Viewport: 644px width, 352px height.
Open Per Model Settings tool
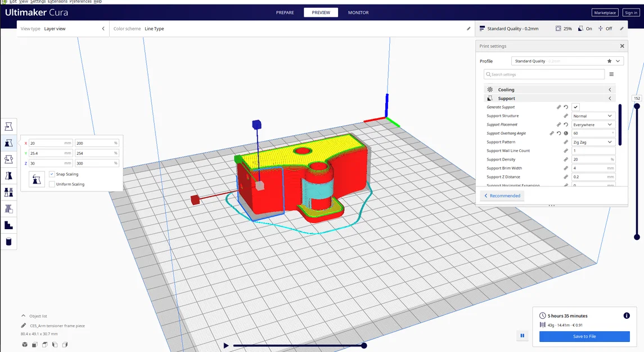tap(8, 191)
